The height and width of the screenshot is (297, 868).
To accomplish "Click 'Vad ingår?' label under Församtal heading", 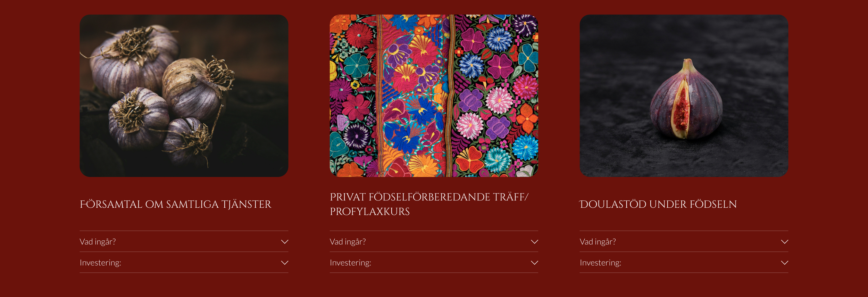I will [x=98, y=242].
